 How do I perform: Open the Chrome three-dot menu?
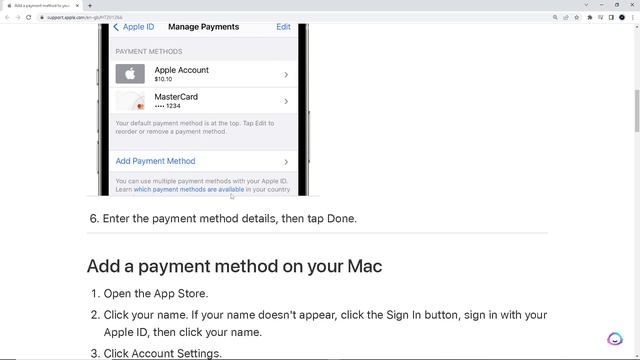tap(633, 18)
